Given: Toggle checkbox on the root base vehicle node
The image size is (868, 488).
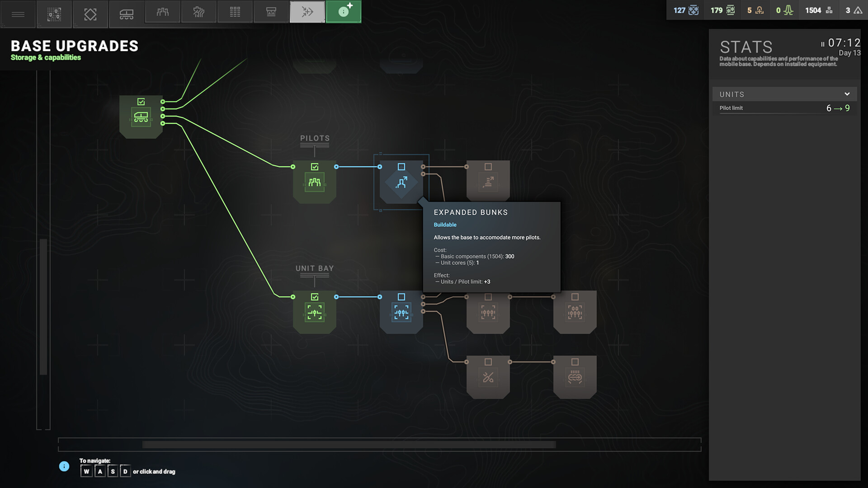Looking at the screenshot, I should pos(141,102).
